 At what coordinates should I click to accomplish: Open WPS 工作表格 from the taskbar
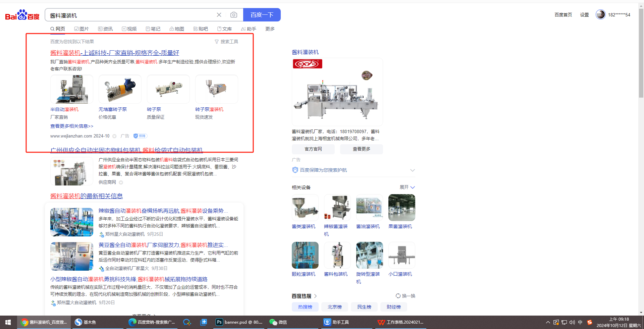click(x=401, y=322)
